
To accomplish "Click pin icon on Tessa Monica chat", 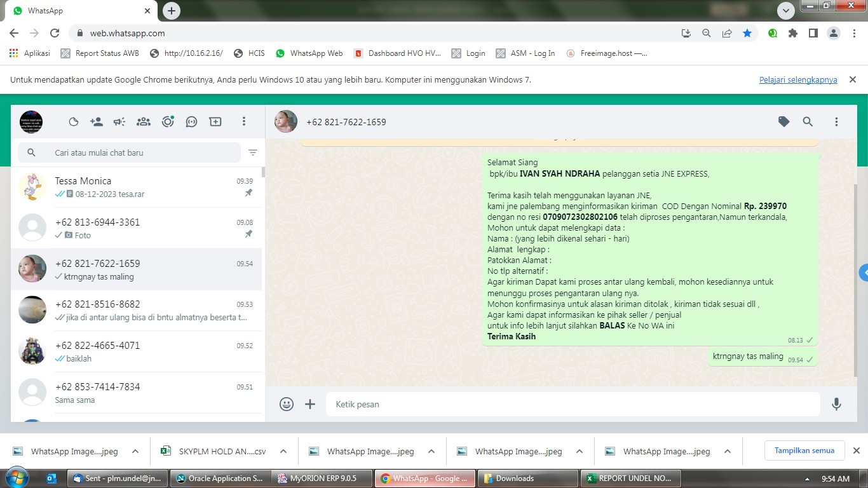I will pos(248,193).
